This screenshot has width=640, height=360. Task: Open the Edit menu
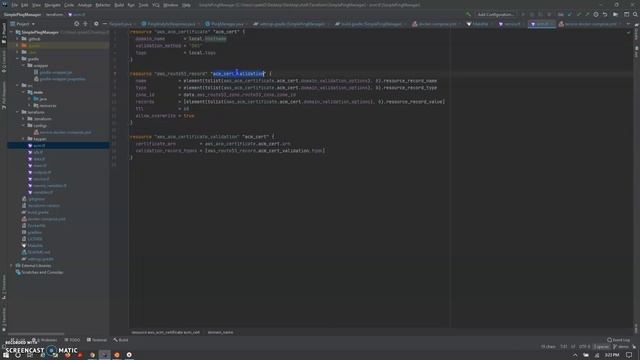pyautogui.click(x=24, y=5)
